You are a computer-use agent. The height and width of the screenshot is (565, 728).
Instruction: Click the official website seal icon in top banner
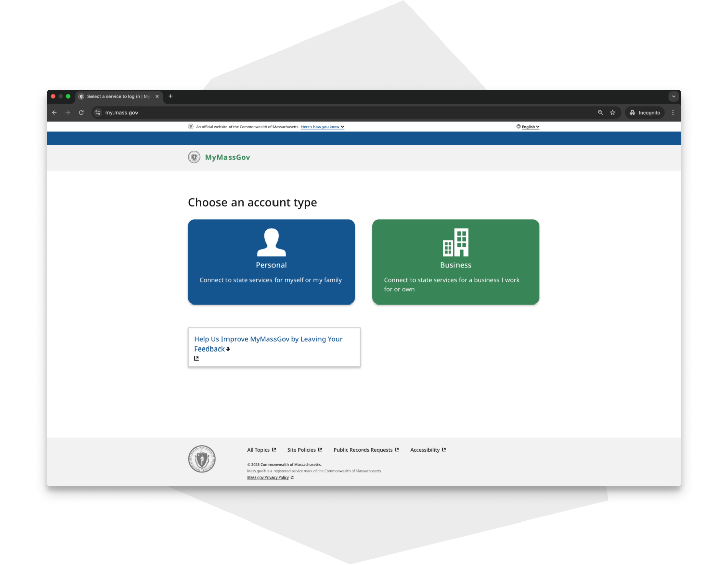tap(191, 127)
